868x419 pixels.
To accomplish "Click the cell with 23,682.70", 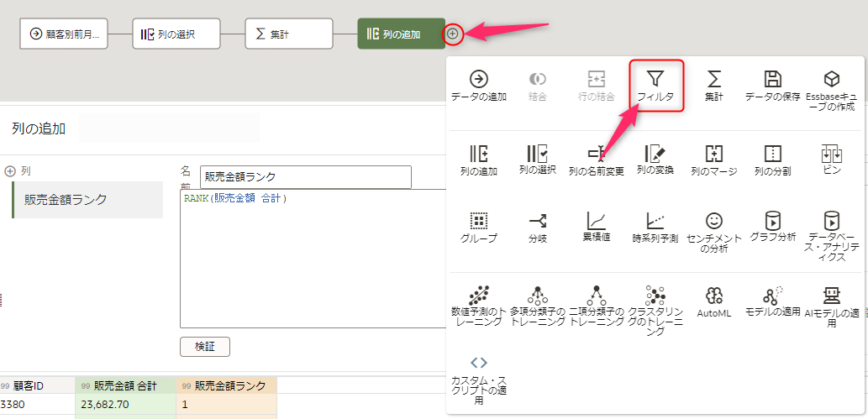I will coord(126,405).
